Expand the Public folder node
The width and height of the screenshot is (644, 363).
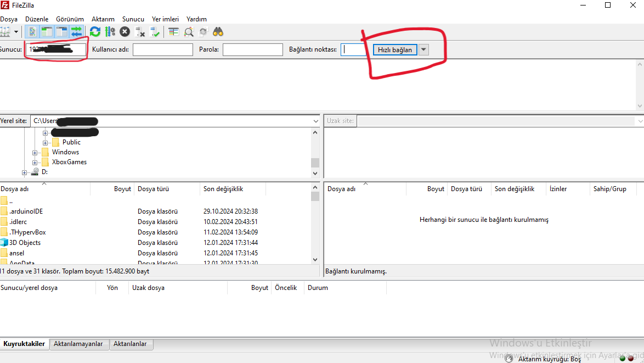45,143
